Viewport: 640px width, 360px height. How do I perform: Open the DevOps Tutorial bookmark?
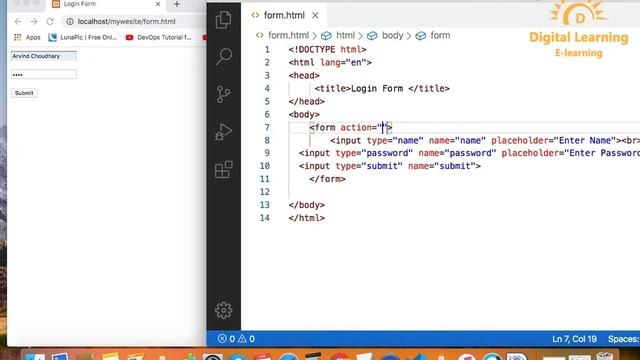click(158, 37)
